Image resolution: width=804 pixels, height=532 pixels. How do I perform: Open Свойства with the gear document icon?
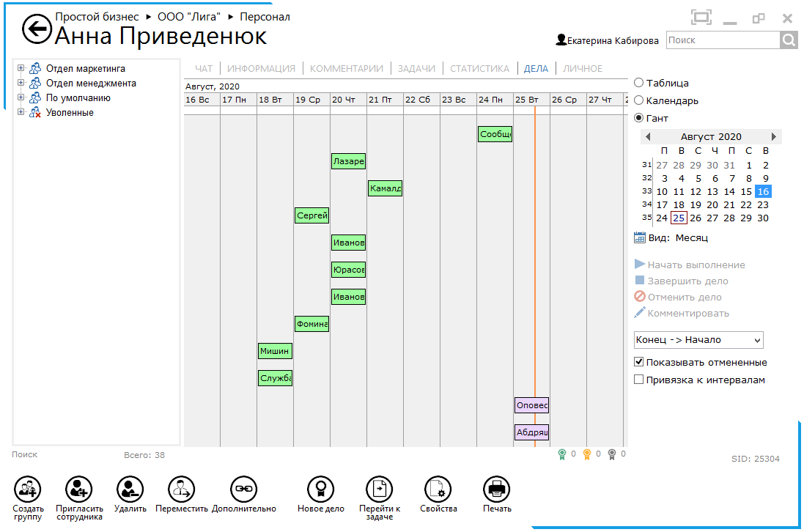click(x=438, y=489)
